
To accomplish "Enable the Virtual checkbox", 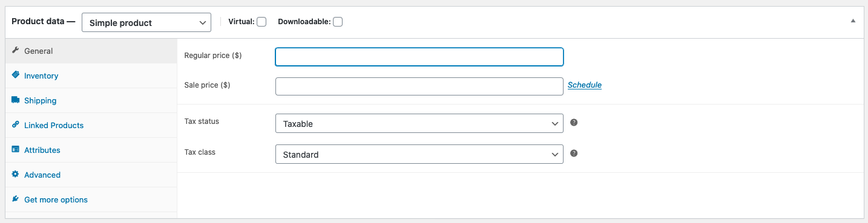I will (261, 22).
